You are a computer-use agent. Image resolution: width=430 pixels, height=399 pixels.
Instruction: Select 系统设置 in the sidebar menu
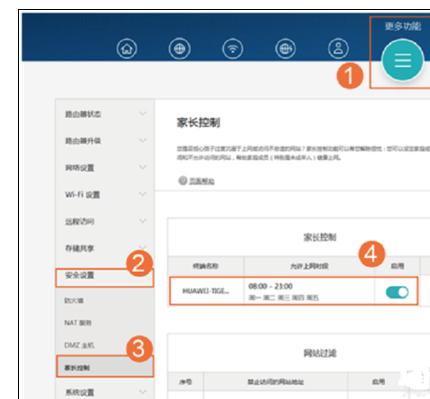[x=80, y=392]
